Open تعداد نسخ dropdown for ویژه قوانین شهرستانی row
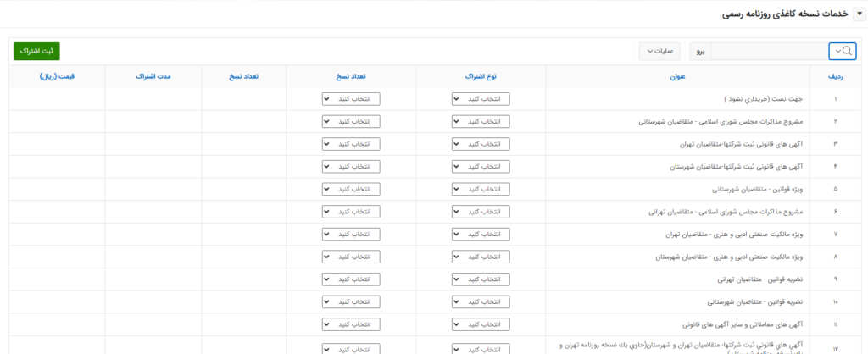The height and width of the screenshot is (354, 868). (x=351, y=189)
